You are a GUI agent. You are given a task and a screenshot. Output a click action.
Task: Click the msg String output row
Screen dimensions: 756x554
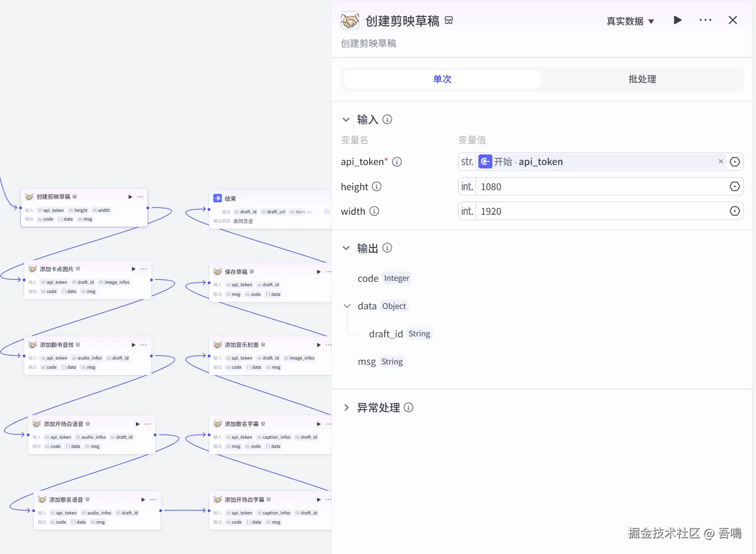[x=381, y=361]
